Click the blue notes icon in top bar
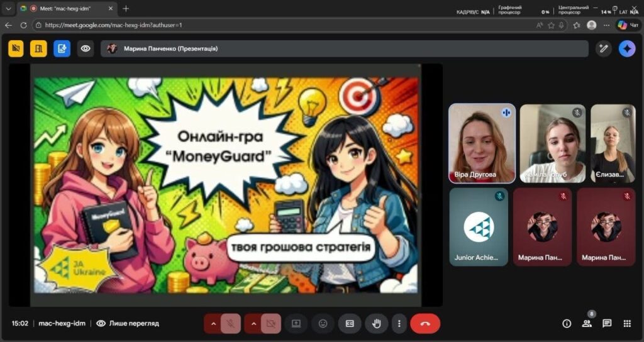 click(62, 48)
